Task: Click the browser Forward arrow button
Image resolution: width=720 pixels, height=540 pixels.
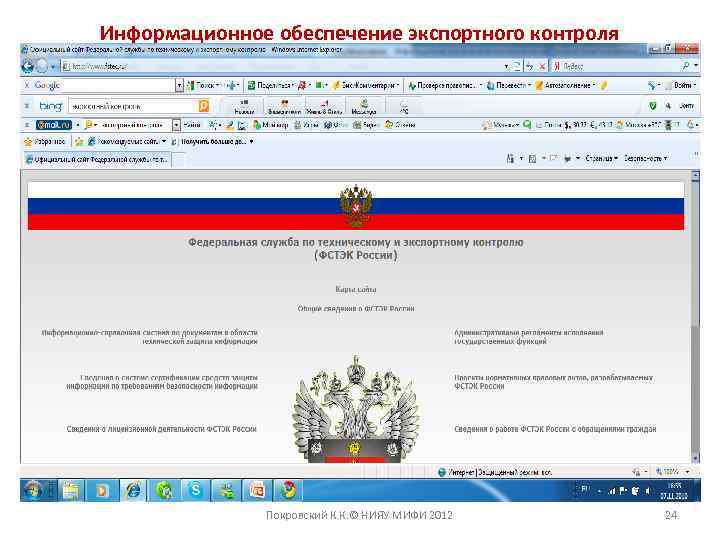Action: coord(42,66)
